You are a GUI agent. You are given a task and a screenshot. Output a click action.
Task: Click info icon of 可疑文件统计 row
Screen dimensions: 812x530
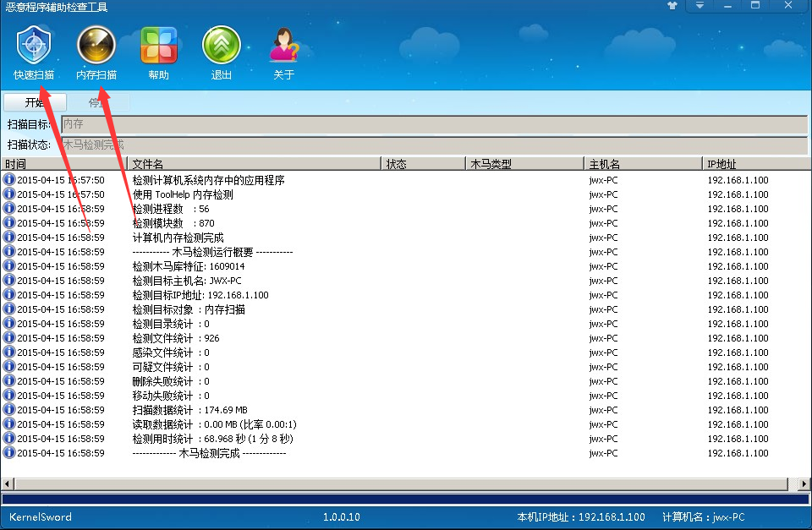click(x=8, y=367)
